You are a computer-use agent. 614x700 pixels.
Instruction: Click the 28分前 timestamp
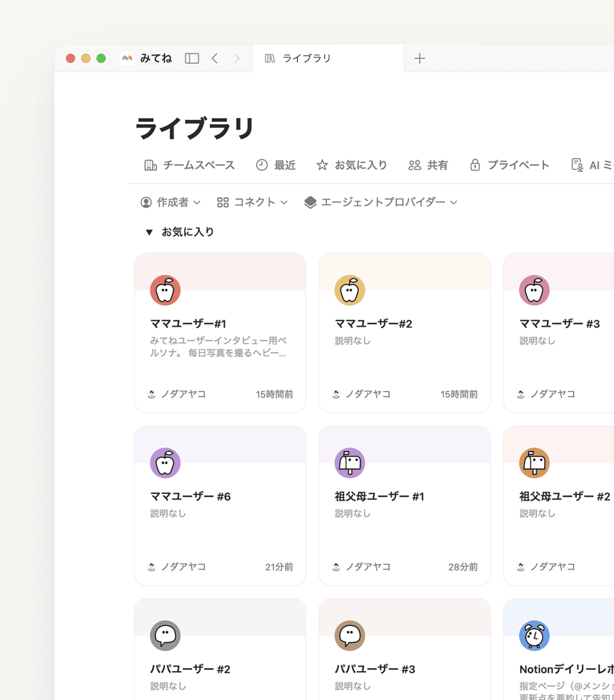(x=463, y=567)
